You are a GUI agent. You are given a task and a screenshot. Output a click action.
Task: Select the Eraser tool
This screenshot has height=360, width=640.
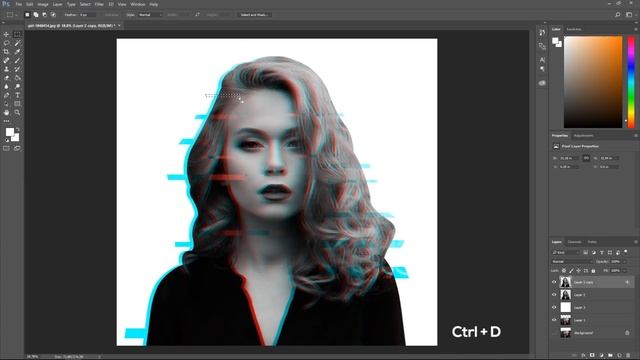tap(6, 78)
